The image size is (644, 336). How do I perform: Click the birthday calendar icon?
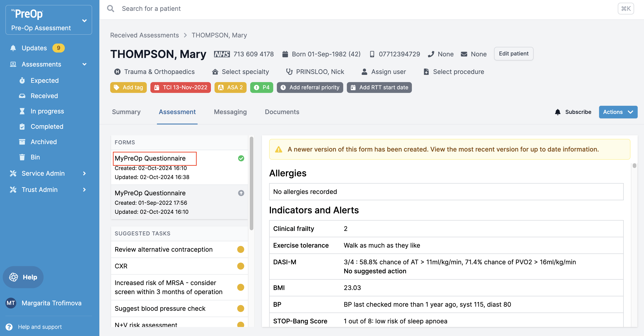285,54
